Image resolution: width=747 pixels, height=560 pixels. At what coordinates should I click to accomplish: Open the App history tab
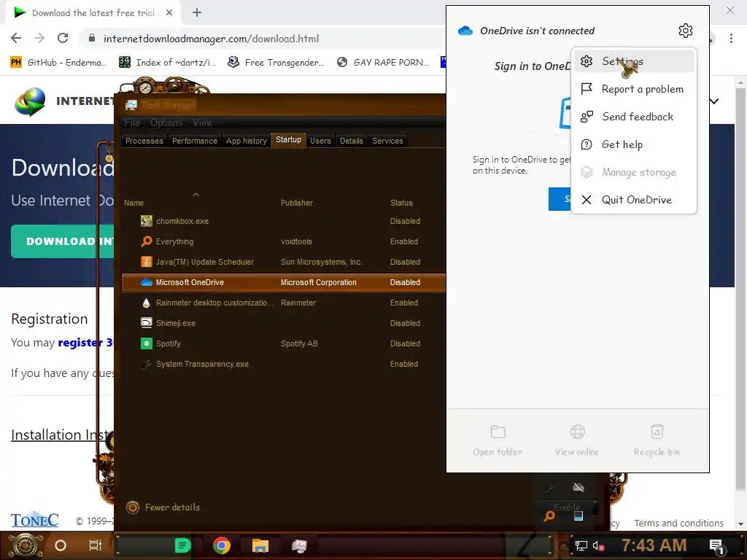point(247,141)
